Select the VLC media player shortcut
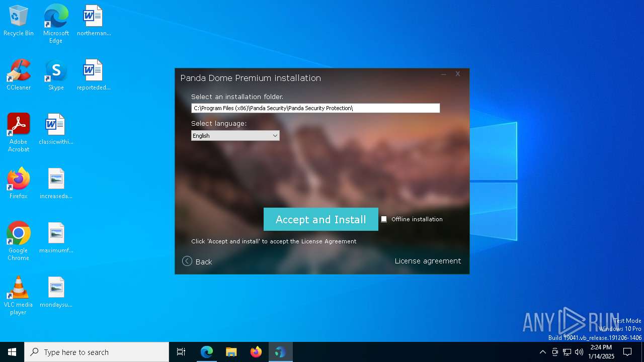 (19, 296)
